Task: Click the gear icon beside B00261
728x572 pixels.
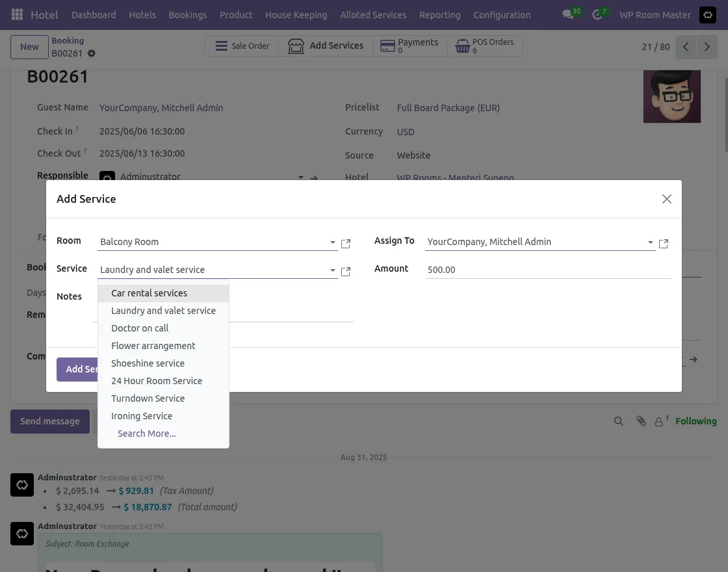Action: [x=91, y=55]
